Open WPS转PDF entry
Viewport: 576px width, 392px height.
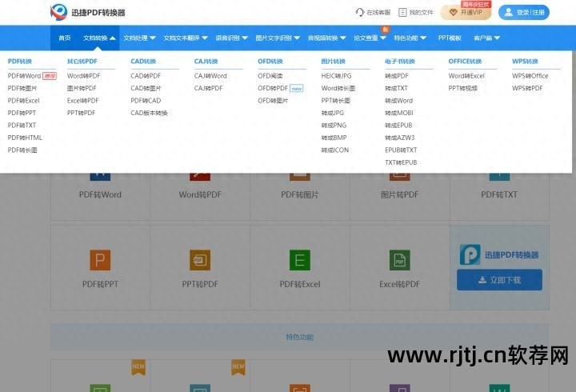(527, 88)
